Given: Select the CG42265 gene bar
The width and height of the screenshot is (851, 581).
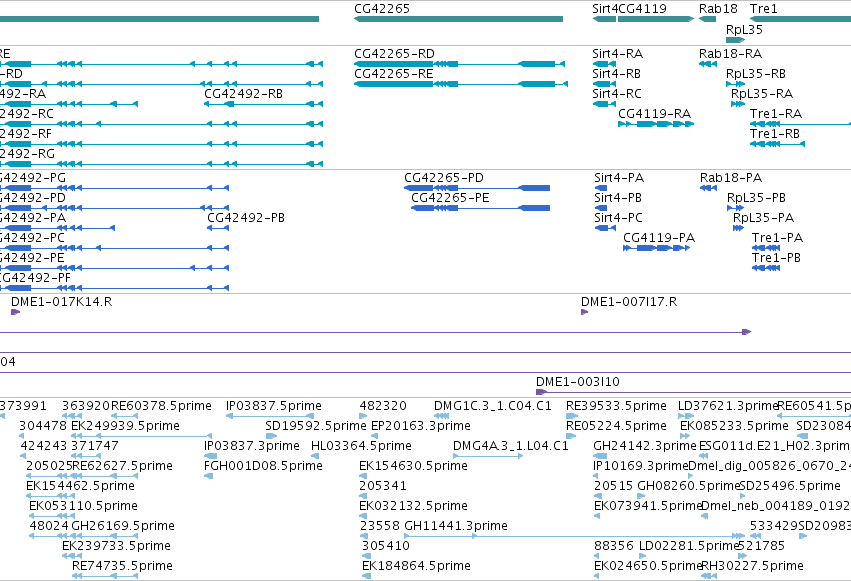Looking at the screenshot, I should pos(459,19).
